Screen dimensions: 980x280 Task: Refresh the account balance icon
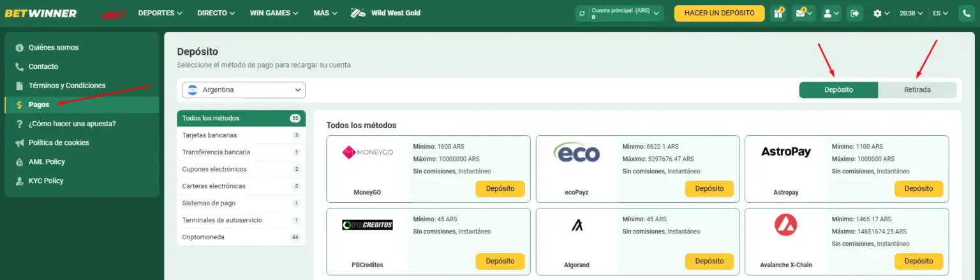point(583,13)
